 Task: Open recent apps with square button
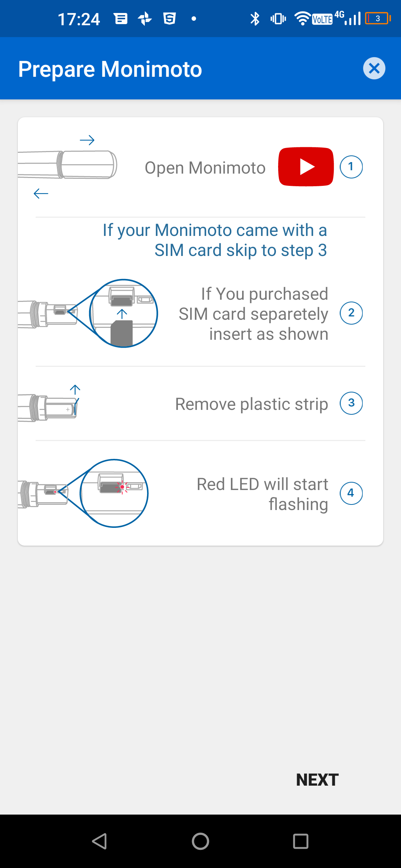tap(300, 841)
